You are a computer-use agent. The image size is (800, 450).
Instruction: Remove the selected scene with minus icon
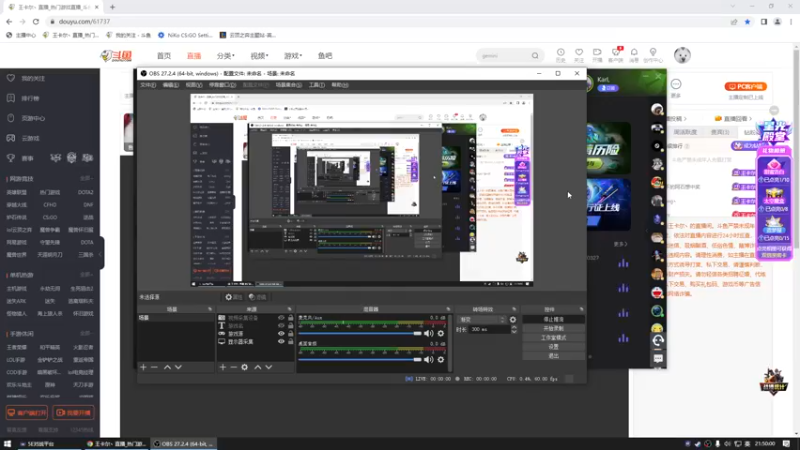coord(155,367)
